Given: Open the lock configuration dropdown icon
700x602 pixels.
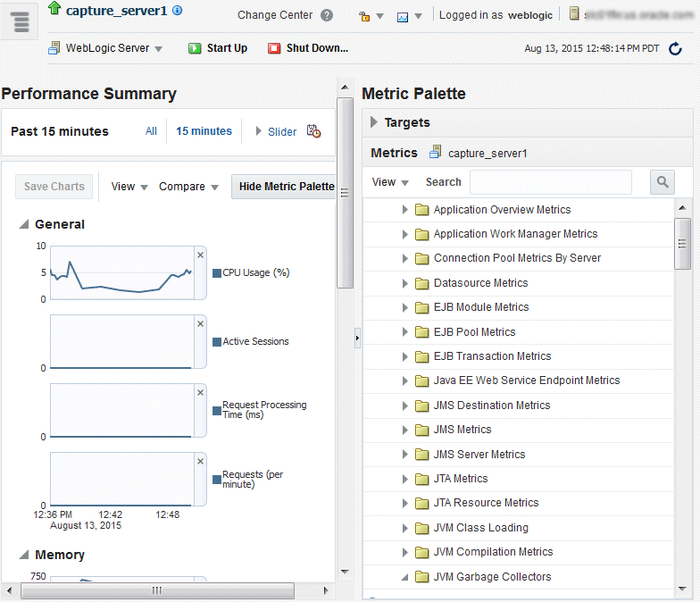Looking at the screenshot, I should 371,16.
